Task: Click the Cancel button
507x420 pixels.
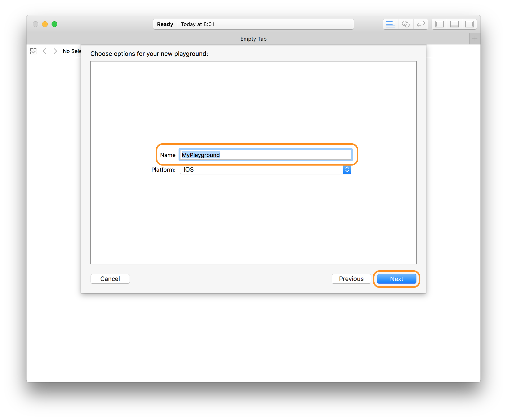Action: click(x=110, y=279)
